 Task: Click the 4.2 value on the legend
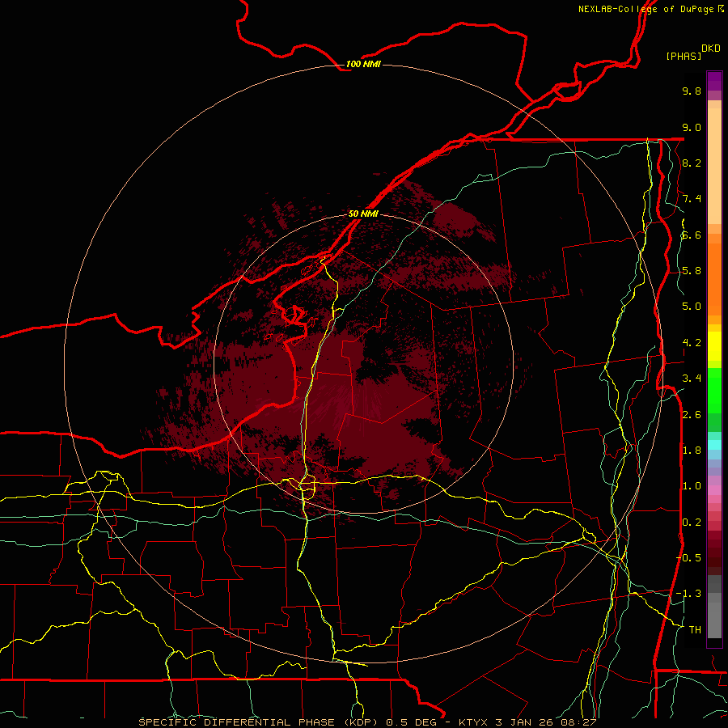(692, 343)
